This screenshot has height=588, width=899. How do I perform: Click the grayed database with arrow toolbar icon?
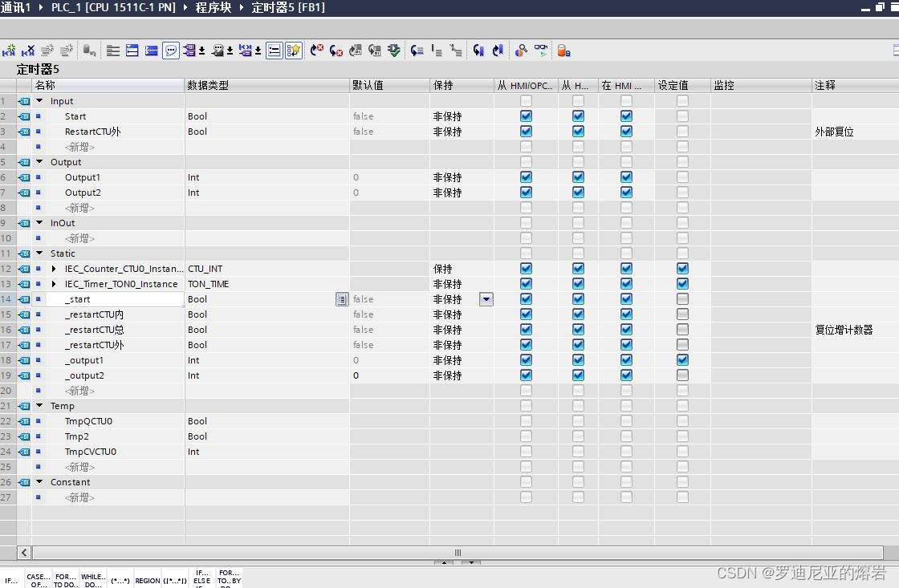pos(89,51)
